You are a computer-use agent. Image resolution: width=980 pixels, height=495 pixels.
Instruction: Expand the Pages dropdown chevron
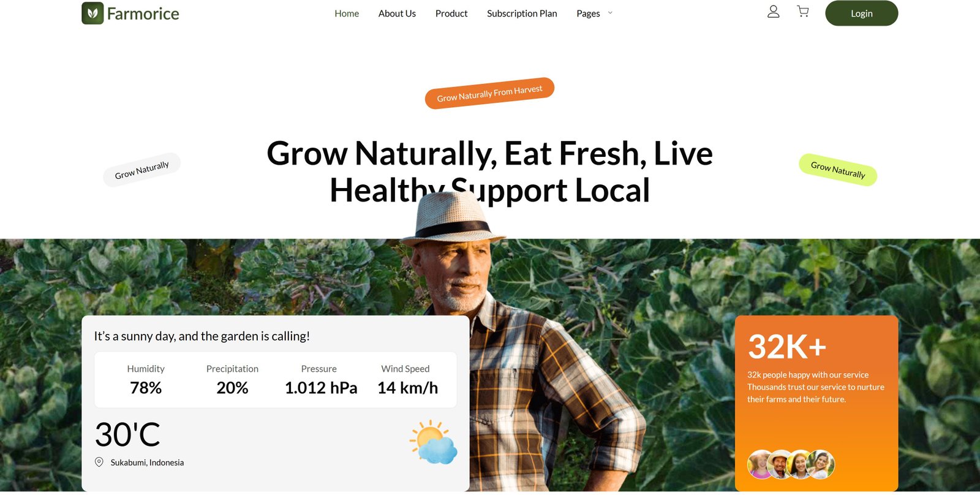(610, 13)
